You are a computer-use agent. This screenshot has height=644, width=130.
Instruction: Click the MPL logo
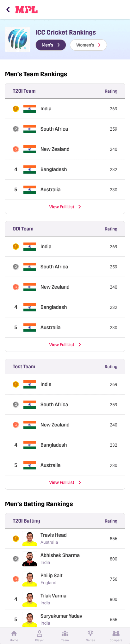tap(26, 10)
